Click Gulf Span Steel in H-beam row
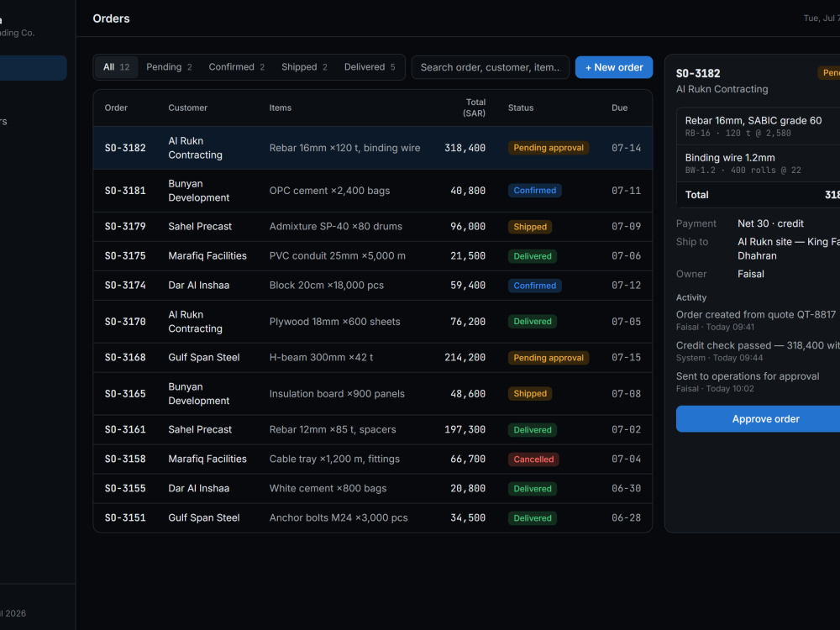 coord(203,357)
